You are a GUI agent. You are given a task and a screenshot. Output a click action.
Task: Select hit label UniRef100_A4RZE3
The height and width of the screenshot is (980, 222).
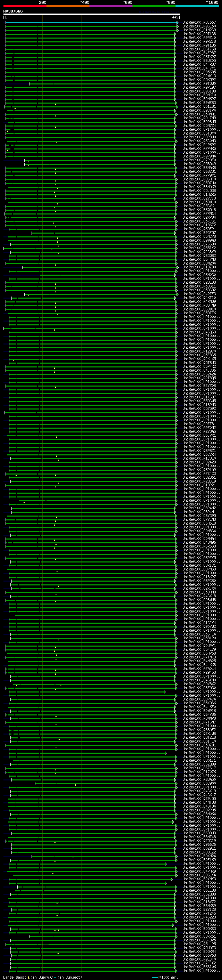pyautogui.click(x=199, y=294)
